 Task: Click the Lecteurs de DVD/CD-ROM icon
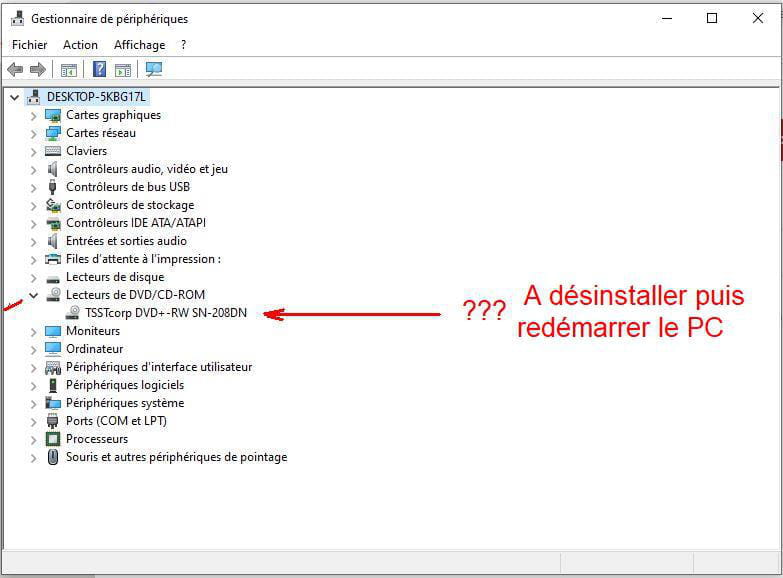coord(53,295)
